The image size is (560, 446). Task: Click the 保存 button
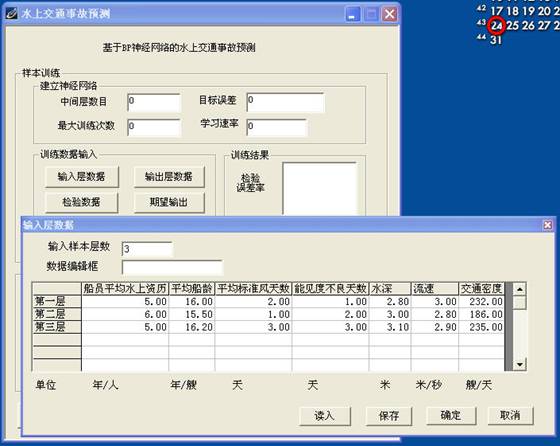[x=389, y=416]
